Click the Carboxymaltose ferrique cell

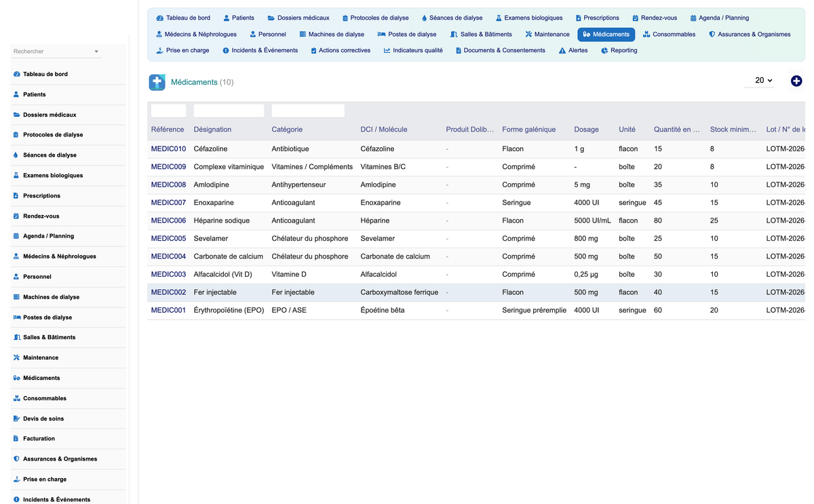[400, 292]
